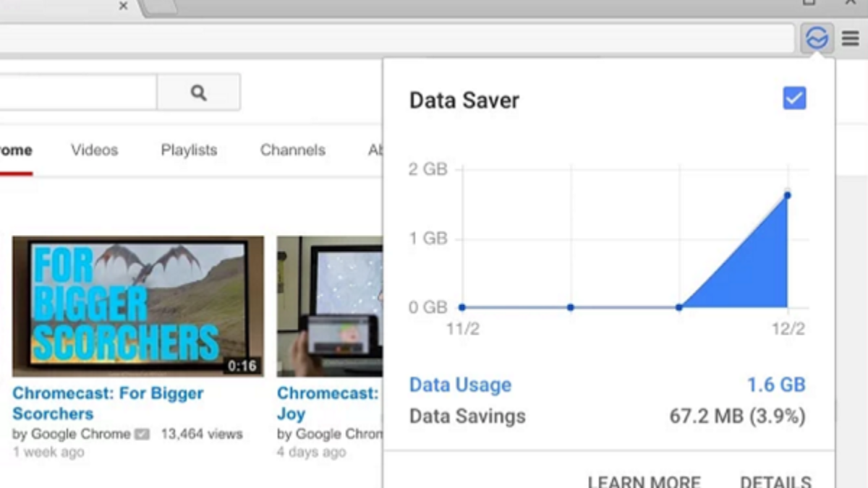Click the 12/2 data point on the graph
The width and height of the screenshot is (868, 488).
click(788, 195)
